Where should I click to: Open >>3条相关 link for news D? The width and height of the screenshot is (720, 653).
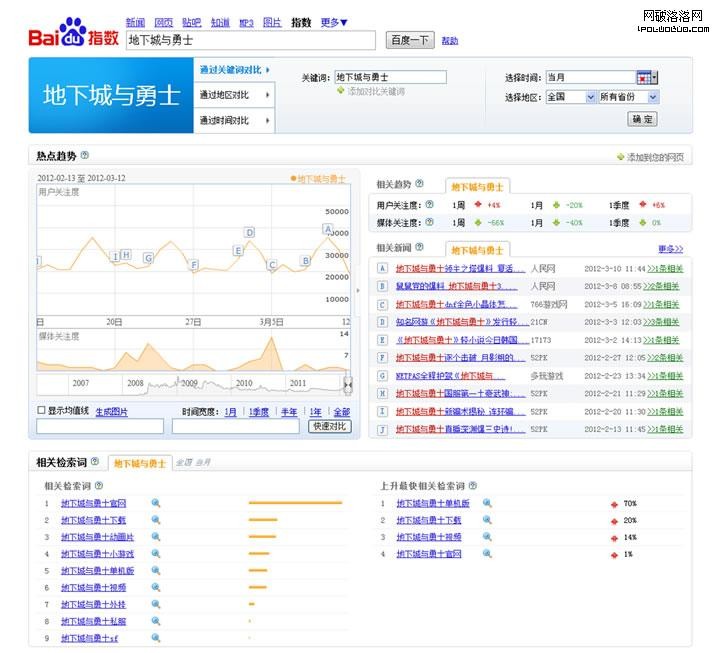(x=661, y=322)
